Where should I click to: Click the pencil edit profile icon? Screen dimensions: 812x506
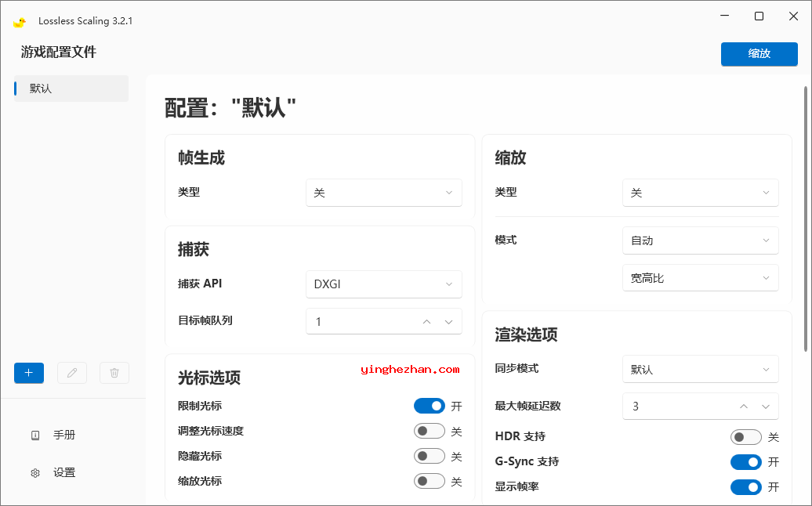(72, 373)
